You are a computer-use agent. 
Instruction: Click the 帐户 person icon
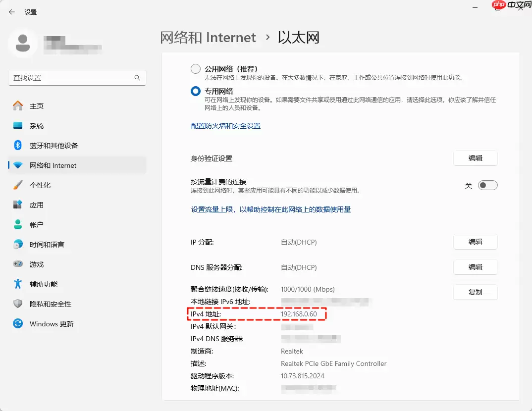coord(18,224)
